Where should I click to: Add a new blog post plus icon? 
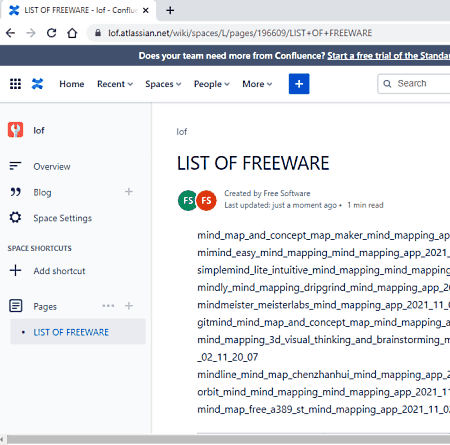pos(129,192)
